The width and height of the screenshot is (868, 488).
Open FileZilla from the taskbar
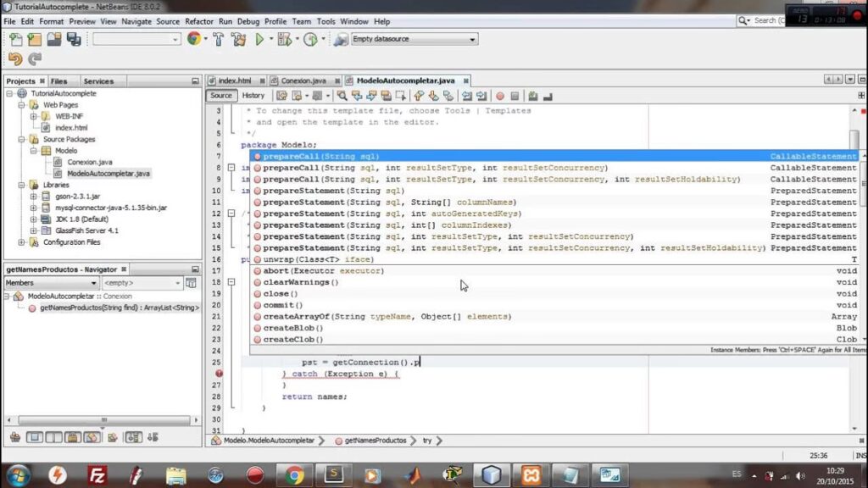97,474
